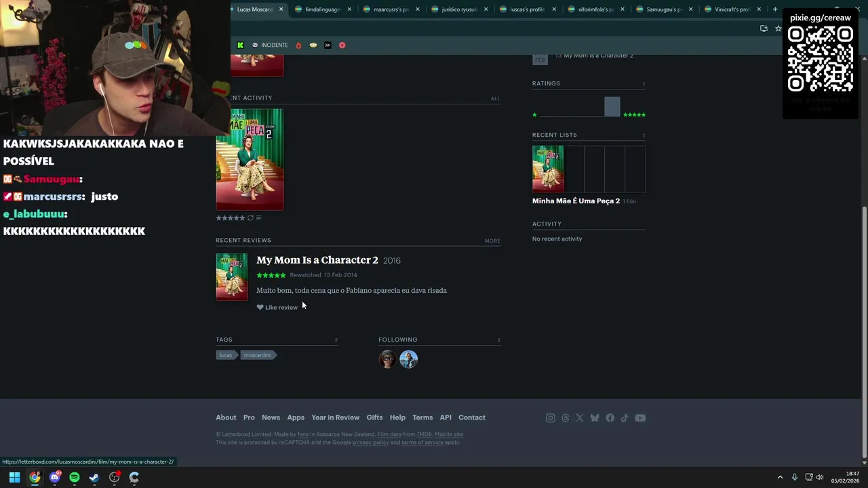
Task: Open Steam from the taskbar
Action: click(x=94, y=477)
